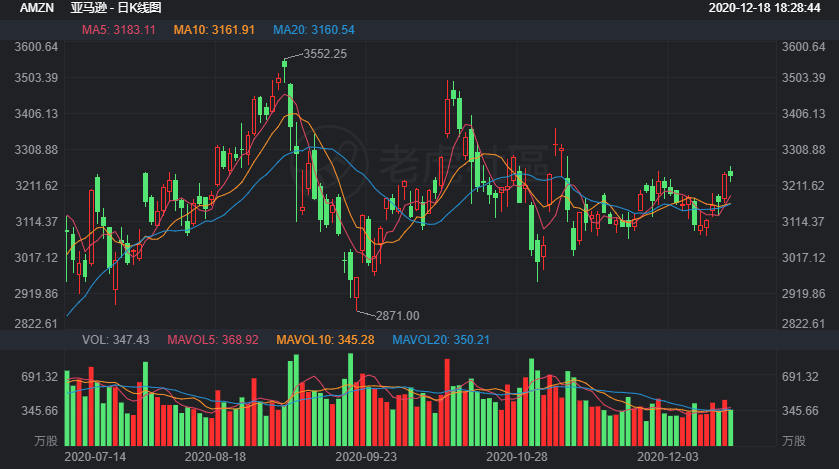839x469 pixels.
Task: Click the date label 2020-09-23
Action: pyautogui.click(x=367, y=457)
